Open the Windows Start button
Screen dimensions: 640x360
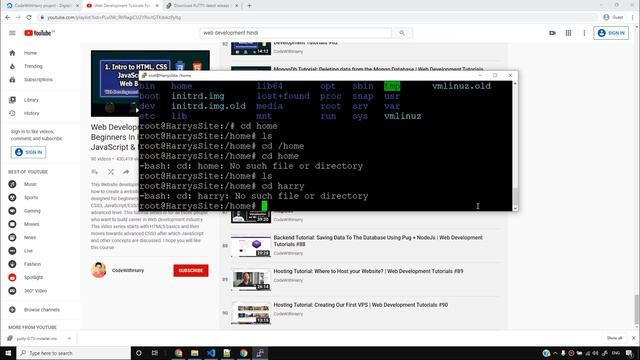(x=8, y=353)
